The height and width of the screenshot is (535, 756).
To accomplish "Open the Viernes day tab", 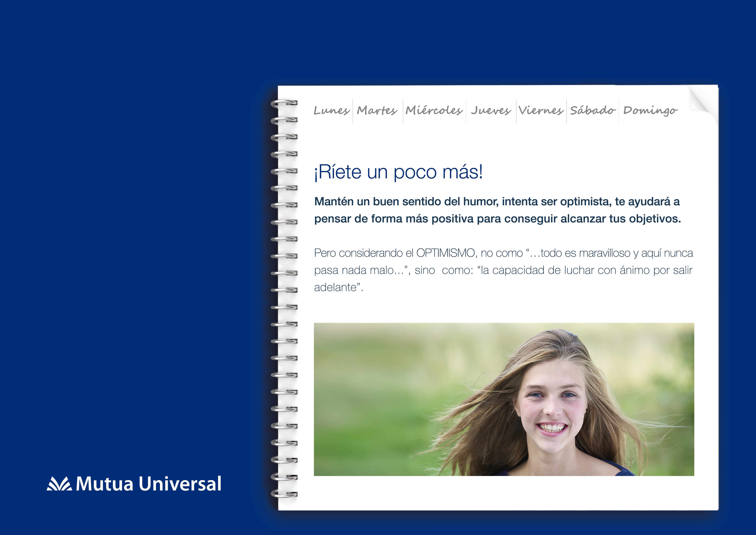I will (541, 111).
